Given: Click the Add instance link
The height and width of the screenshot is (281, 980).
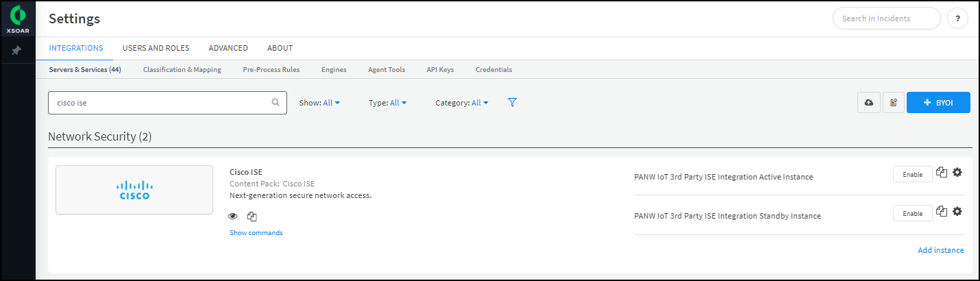Looking at the screenshot, I should [x=940, y=250].
